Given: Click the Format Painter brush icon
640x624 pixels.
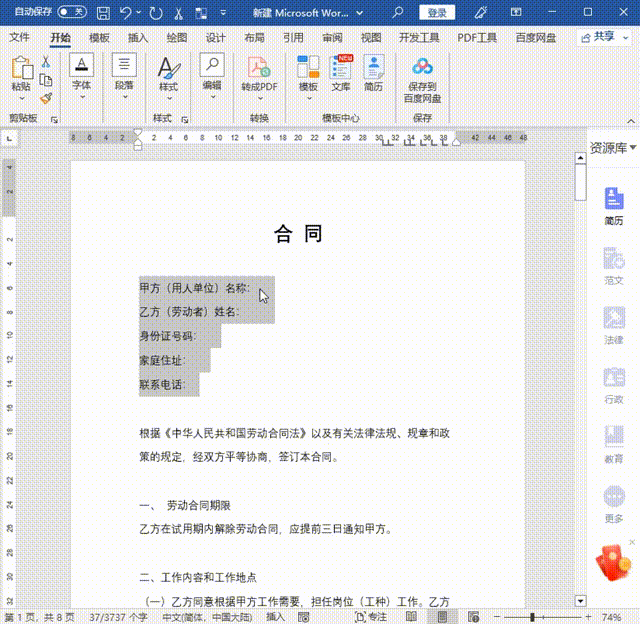Looking at the screenshot, I should point(46,98).
